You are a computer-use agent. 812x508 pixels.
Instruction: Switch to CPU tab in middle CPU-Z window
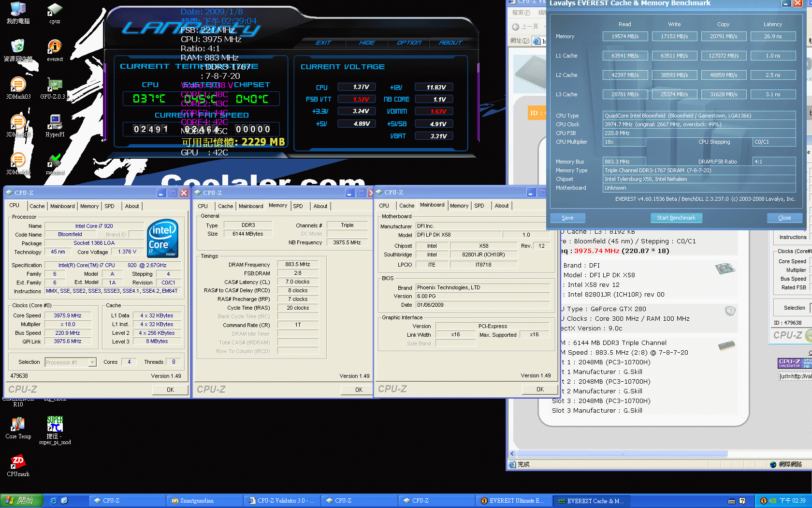(x=203, y=206)
